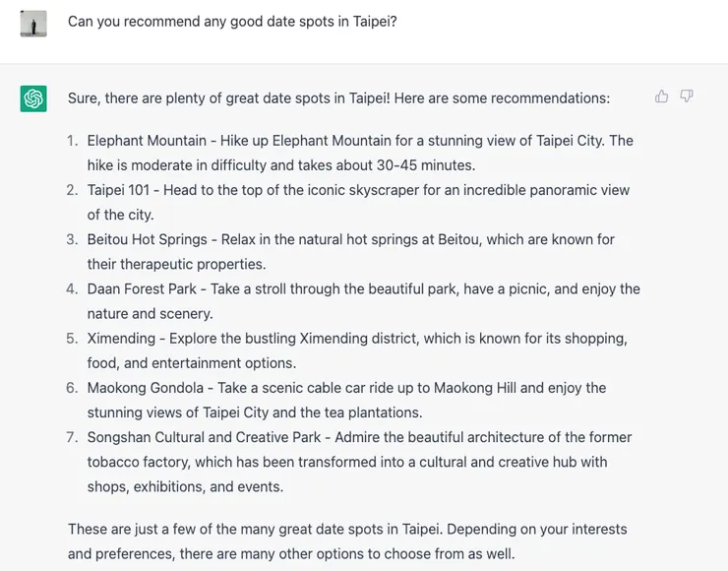Click the user question about Taipei date spots
The width and height of the screenshot is (728, 571).
point(232,22)
